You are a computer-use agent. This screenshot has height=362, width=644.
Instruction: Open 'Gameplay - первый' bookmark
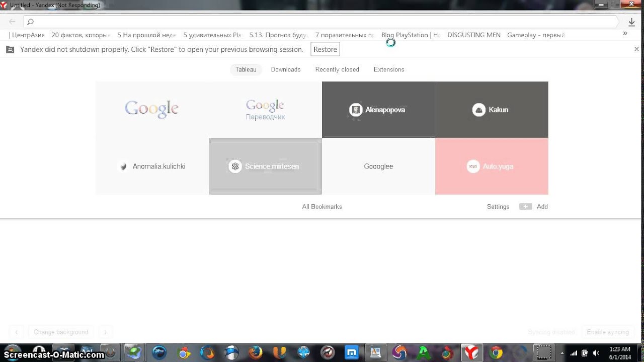point(536,35)
